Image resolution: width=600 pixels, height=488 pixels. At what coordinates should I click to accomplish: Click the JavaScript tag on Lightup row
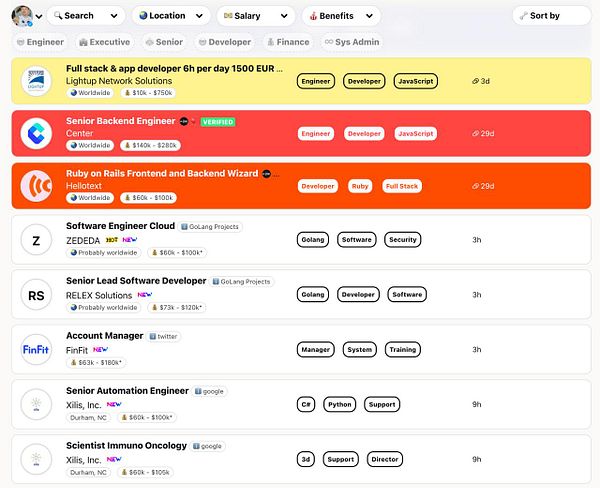pos(416,81)
